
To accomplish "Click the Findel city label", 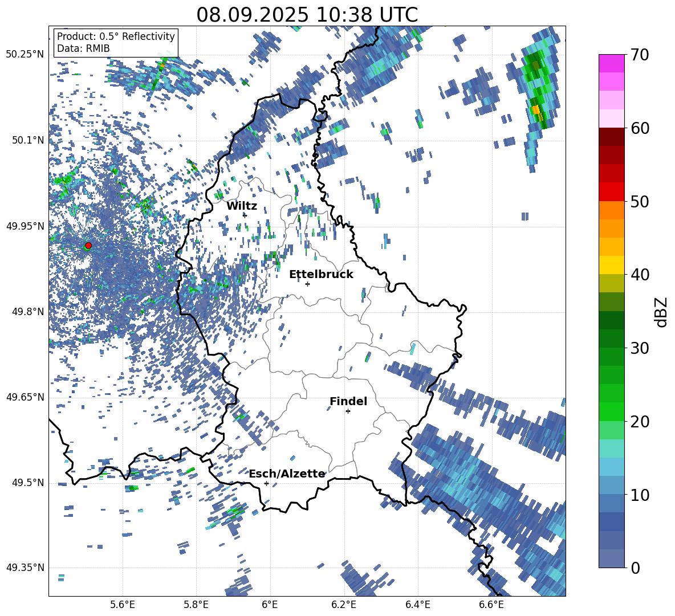I will point(348,401).
